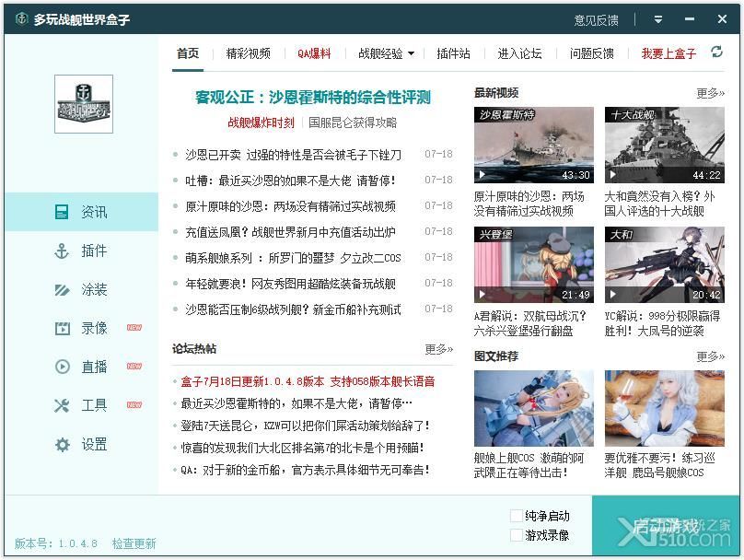Screen dimensions: 744x560
Task: Open the title bar dropdown menu arrow
Action: click(x=658, y=19)
